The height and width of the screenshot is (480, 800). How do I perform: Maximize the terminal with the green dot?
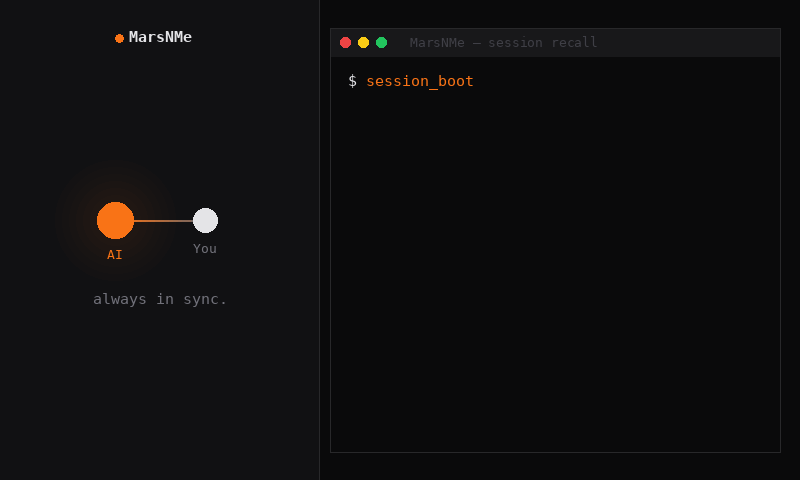point(381,42)
